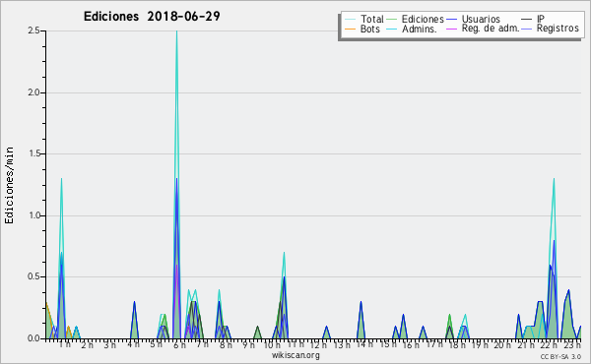This screenshot has width=591, height=364.
Task: Click the wikiscan.org link below the chart
Action: point(295,355)
